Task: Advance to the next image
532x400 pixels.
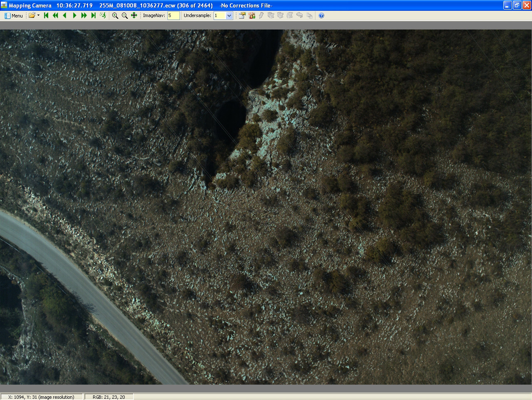Action: pyautogui.click(x=74, y=15)
